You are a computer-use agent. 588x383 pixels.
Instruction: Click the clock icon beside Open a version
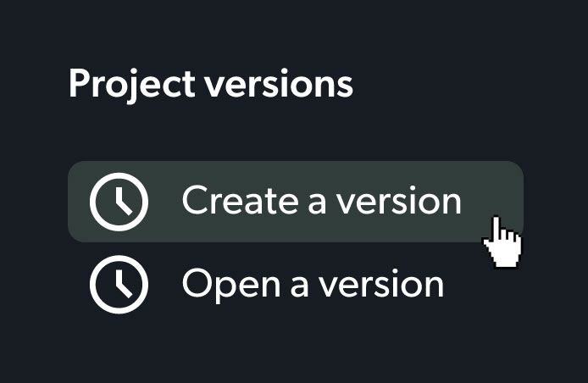[x=119, y=285]
